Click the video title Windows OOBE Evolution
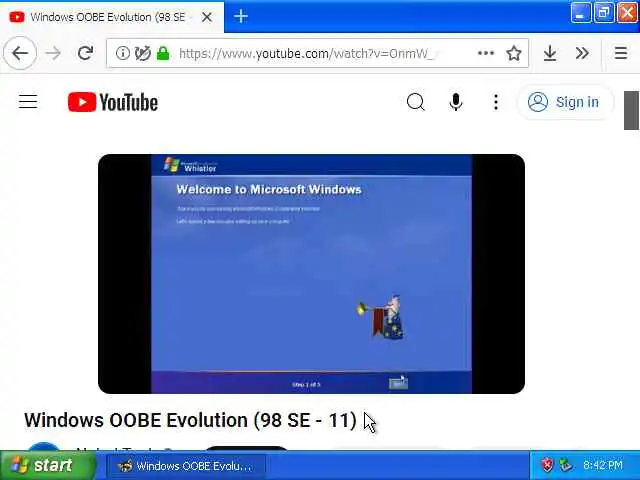Screen dimensions: 640x480 pos(190,420)
